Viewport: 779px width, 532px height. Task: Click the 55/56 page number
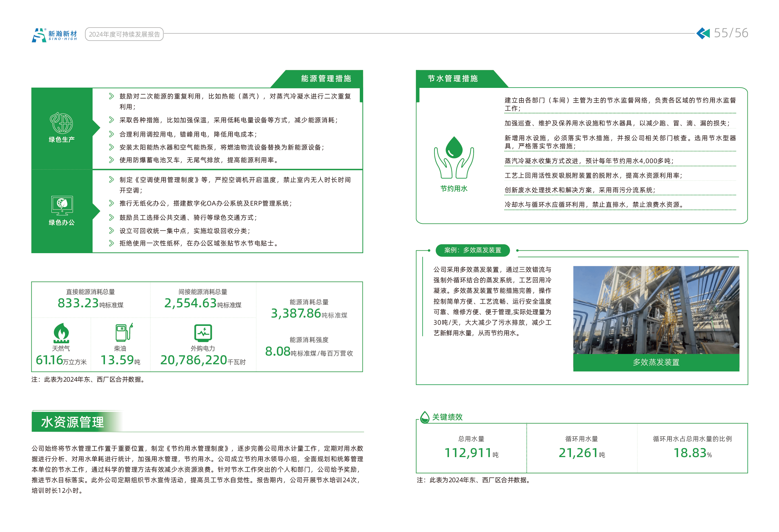pos(731,33)
